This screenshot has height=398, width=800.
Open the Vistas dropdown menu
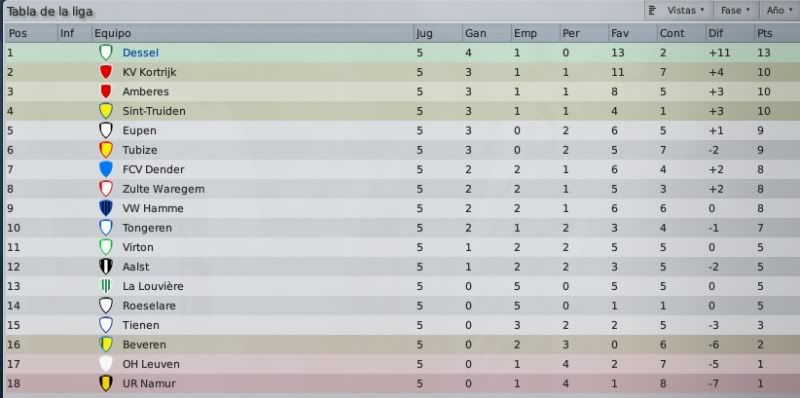tap(677, 10)
